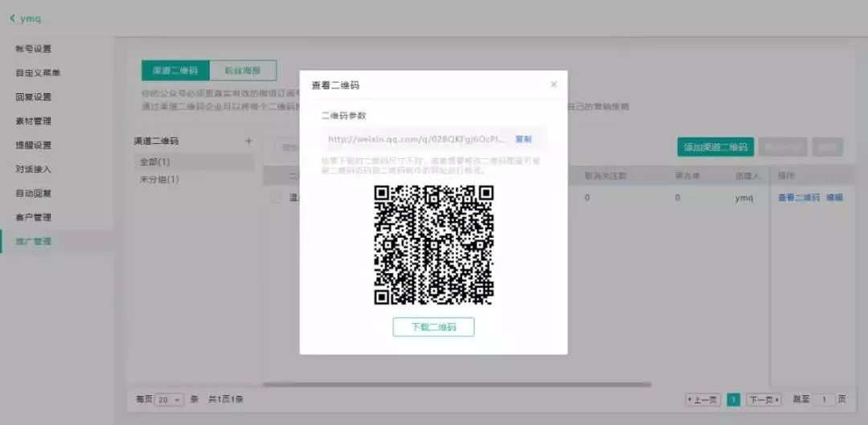Tick the checkbox in the first table row
Image resolution: width=868 pixels, height=425 pixels.
tap(276, 198)
